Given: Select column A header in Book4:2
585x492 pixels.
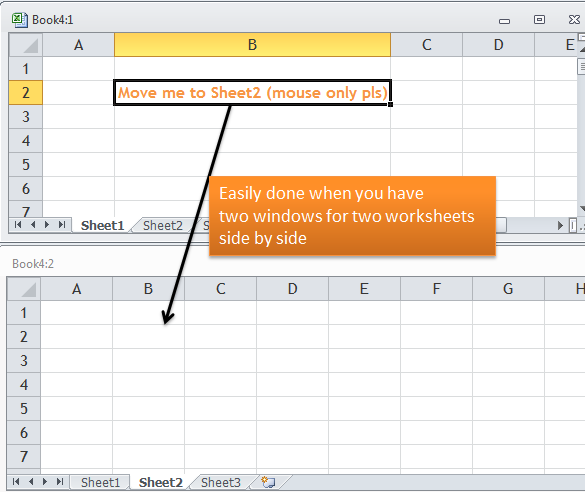Looking at the screenshot, I should point(76,289).
